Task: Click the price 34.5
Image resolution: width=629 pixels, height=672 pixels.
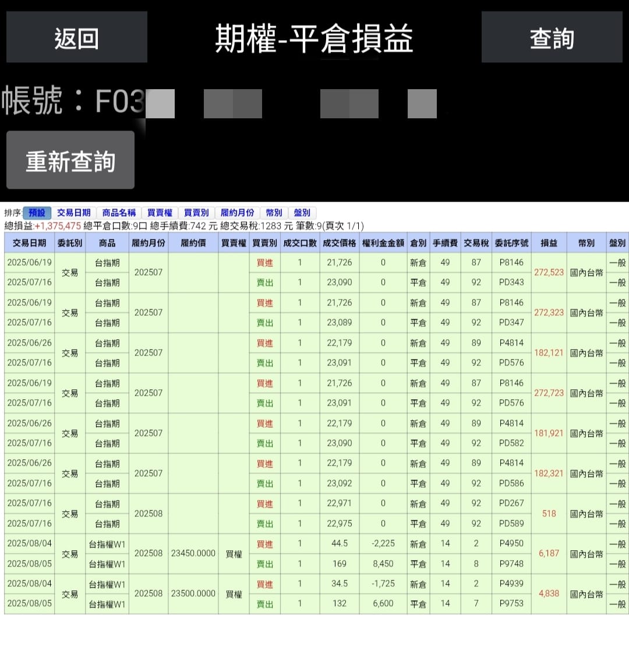Action: [x=340, y=584]
